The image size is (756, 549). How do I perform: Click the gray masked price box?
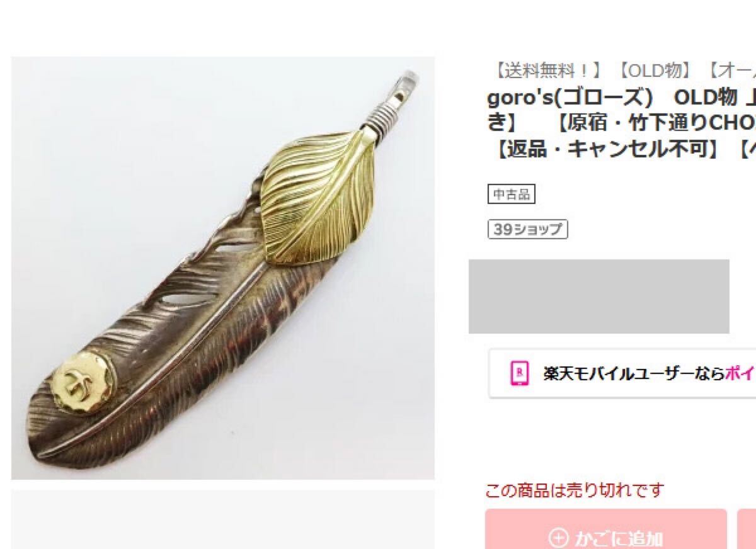click(x=599, y=297)
